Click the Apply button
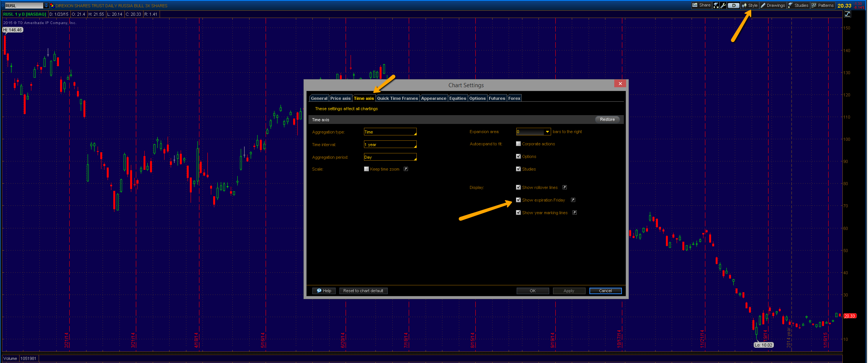Viewport: 868px width, 363px height. pyautogui.click(x=569, y=291)
